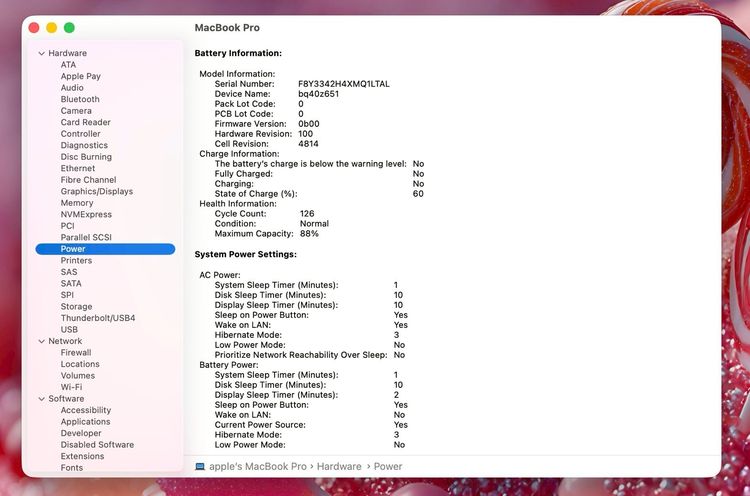The image size is (750, 496).
Task: Click the Condition value Normal
Action: (314, 224)
